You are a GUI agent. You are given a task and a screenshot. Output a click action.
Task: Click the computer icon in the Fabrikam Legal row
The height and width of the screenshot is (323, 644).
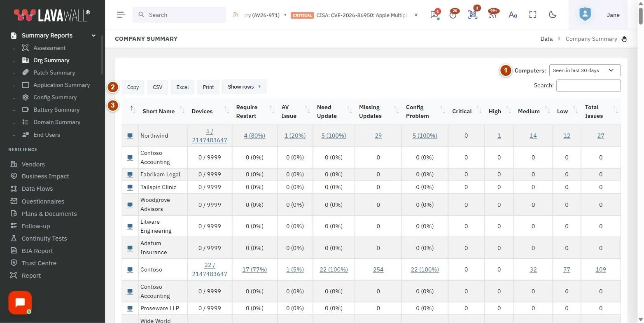click(x=130, y=174)
